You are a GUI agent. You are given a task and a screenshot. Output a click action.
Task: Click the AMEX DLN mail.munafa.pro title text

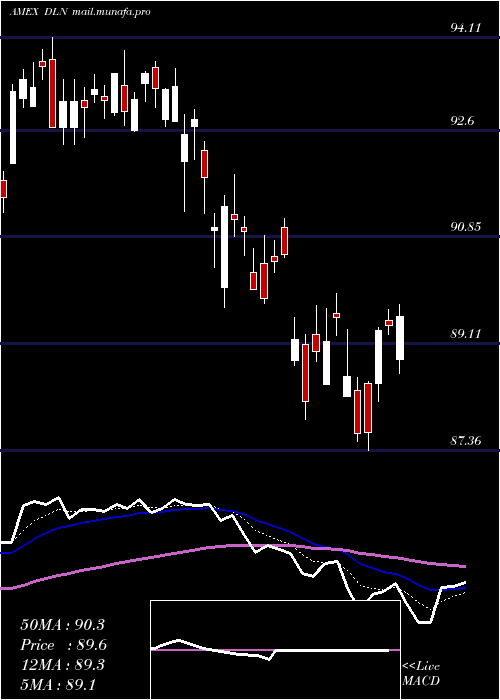(x=80, y=12)
